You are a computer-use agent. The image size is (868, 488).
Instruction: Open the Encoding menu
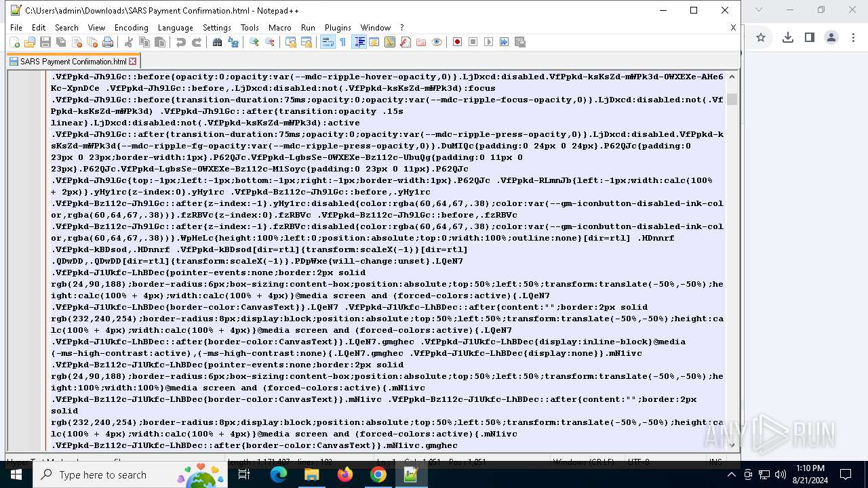click(132, 28)
